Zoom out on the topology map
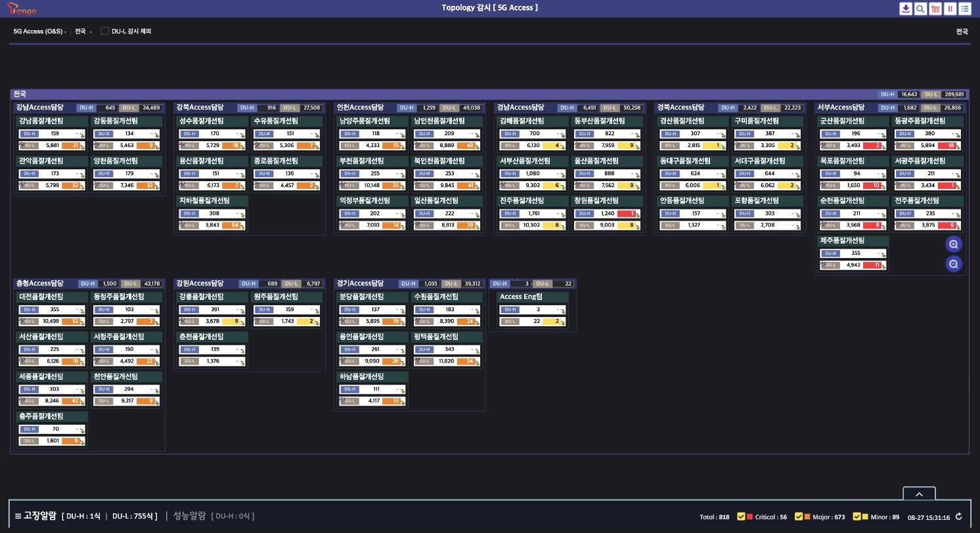 [x=954, y=264]
